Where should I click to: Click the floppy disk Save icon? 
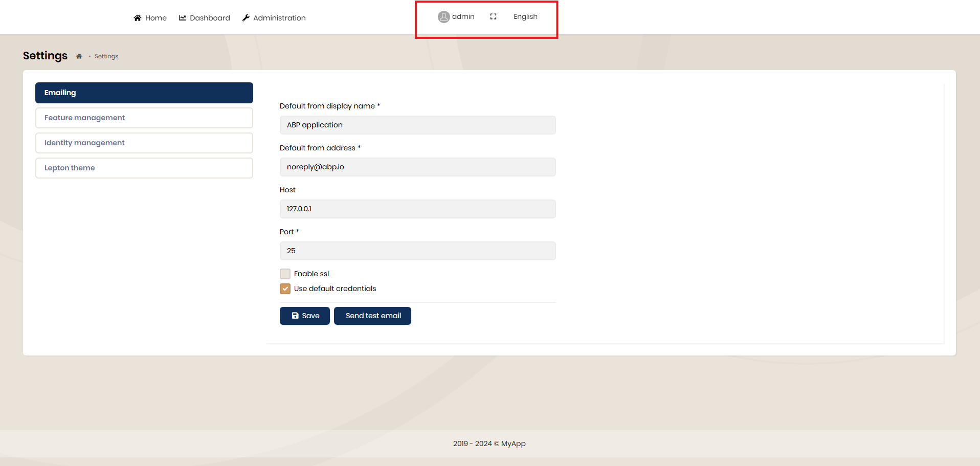tap(295, 316)
